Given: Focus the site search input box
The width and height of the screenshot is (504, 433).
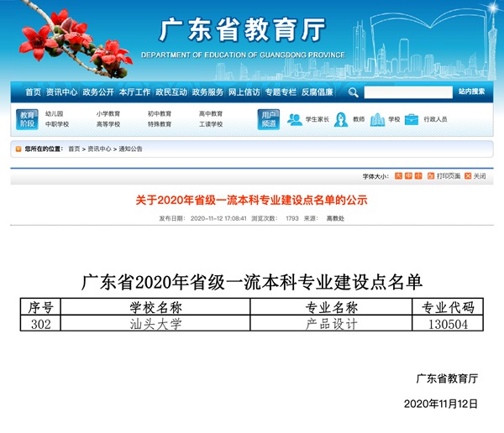Looking at the screenshot, I should [x=408, y=92].
